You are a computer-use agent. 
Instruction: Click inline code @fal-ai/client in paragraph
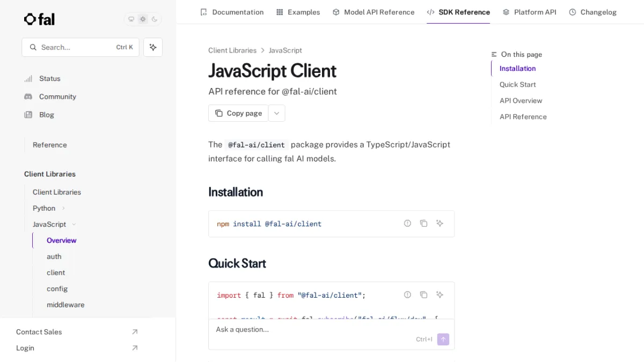[x=257, y=145]
